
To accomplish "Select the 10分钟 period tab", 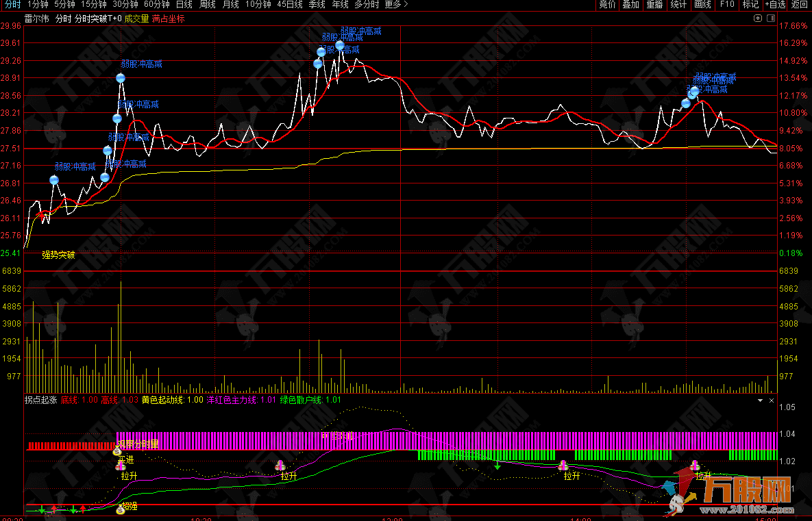I will tap(258, 5).
